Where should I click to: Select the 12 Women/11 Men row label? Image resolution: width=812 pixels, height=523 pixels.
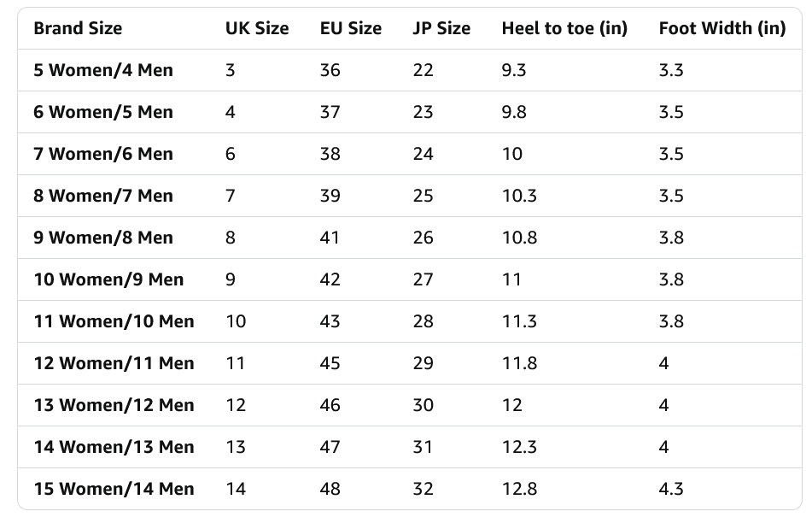(x=114, y=363)
